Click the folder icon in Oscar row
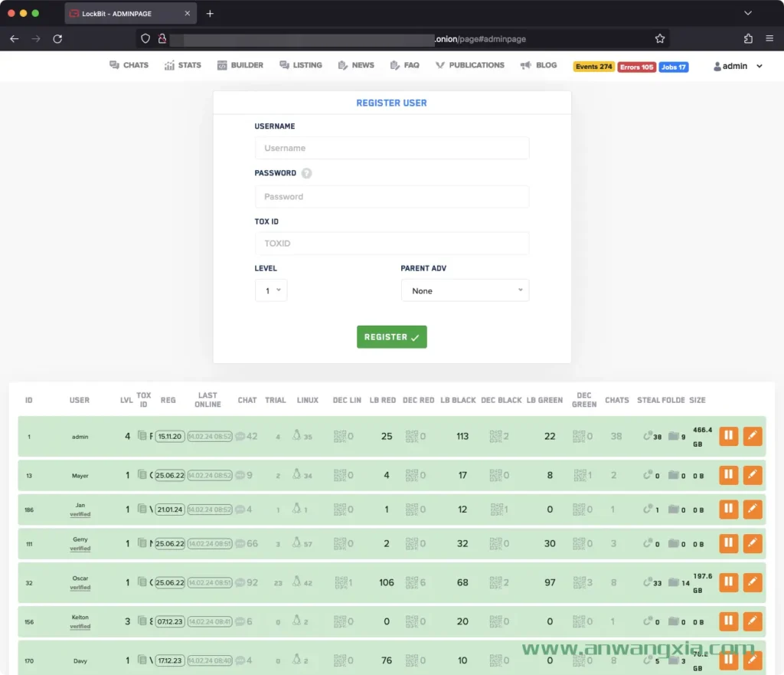Screen dimensions: 784x675 pyautogui.click(x=674, y=582)
